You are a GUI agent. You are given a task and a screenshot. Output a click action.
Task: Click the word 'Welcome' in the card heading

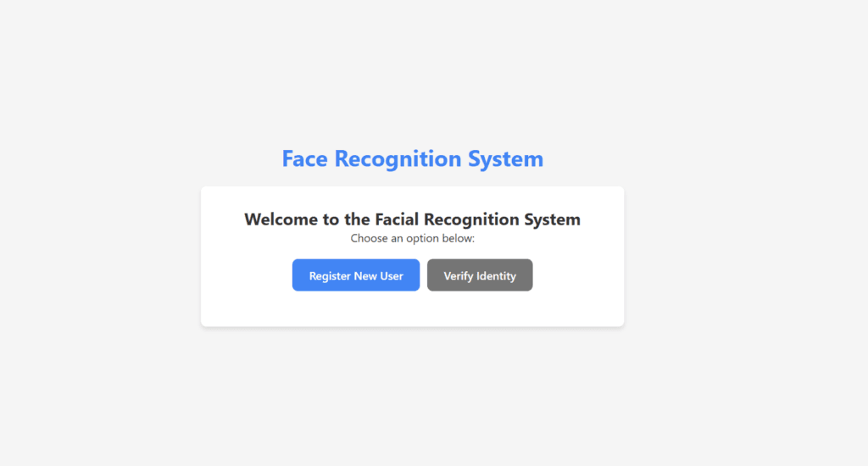pos(281,219)
